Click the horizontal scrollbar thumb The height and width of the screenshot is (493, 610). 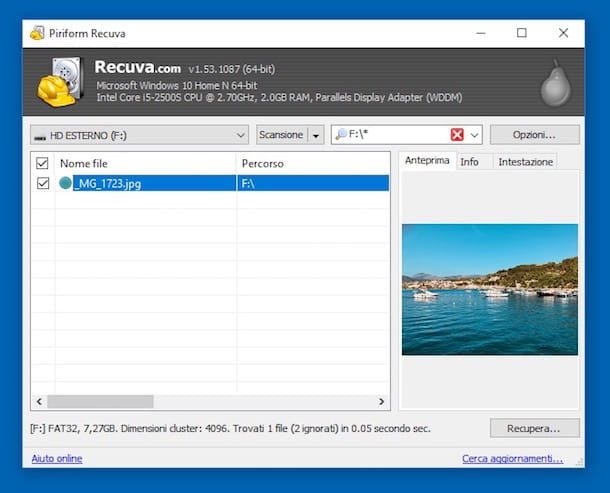[x=100, y=401]
